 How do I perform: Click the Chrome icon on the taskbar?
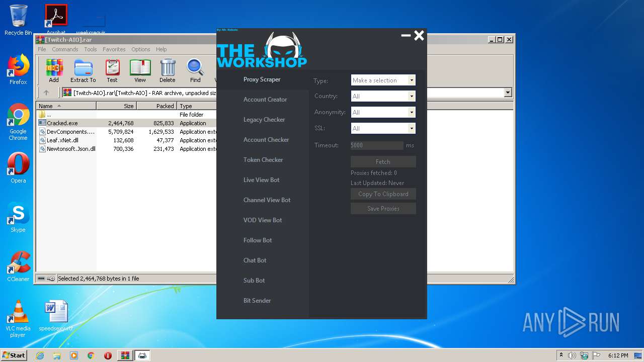tap(91, 355)
